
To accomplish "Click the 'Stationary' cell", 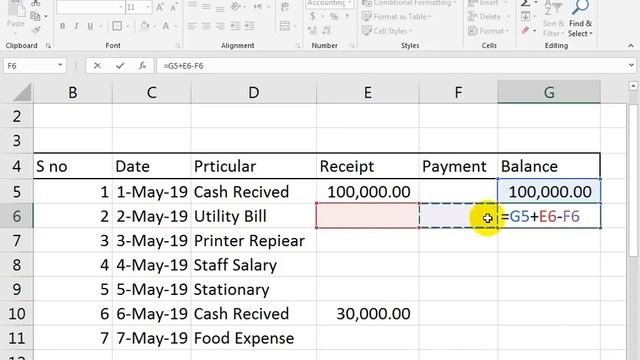I will point(253,289).
